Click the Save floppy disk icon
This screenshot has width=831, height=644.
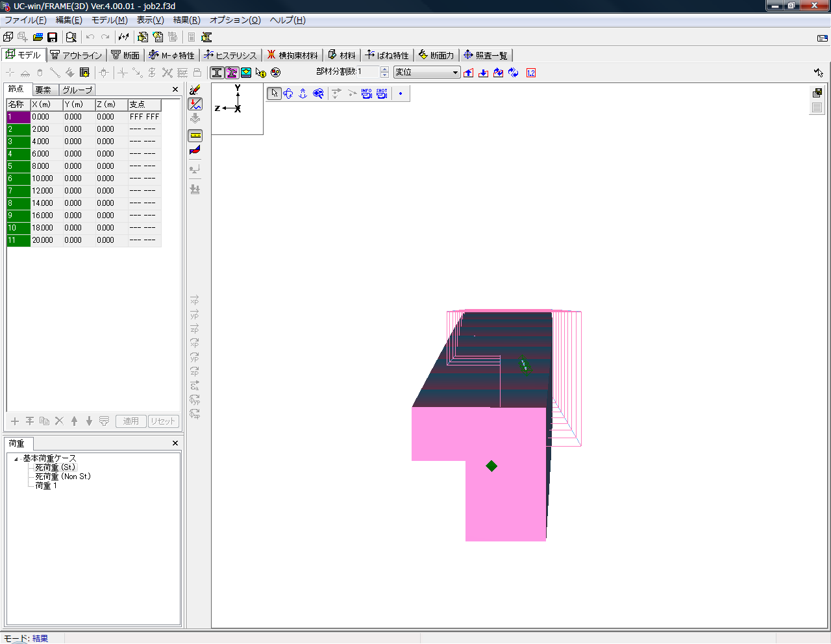pos(53,38)
